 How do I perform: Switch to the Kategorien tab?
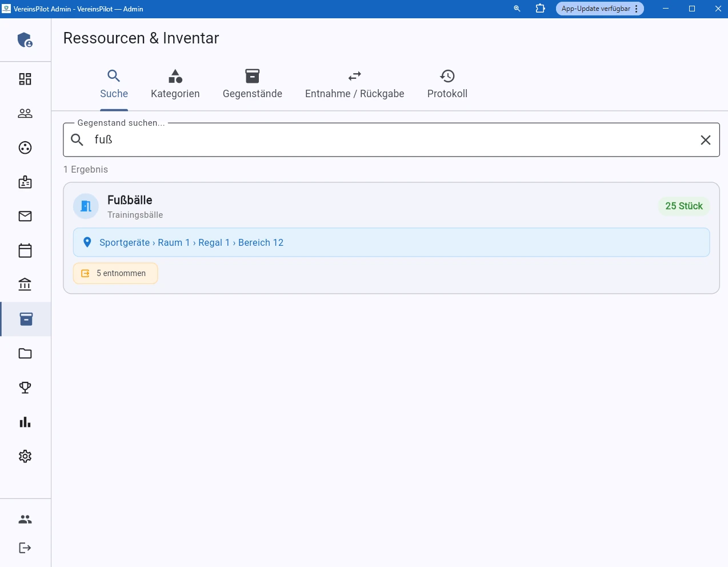pos(175,85)
